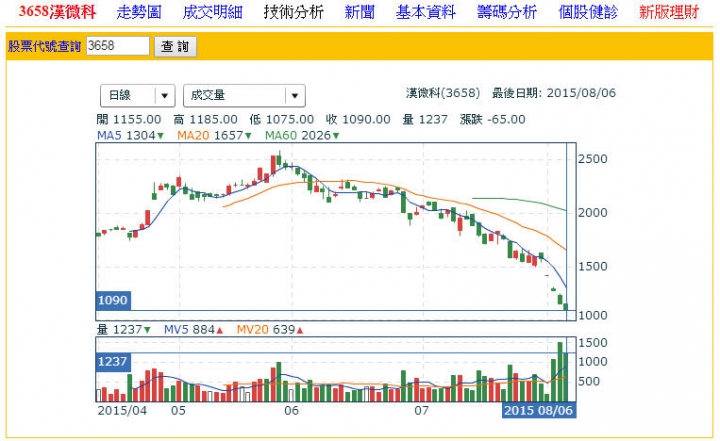Click the 漢微科(3658) chart title
This screenshot has height=441, width=720.
(443, 93)
